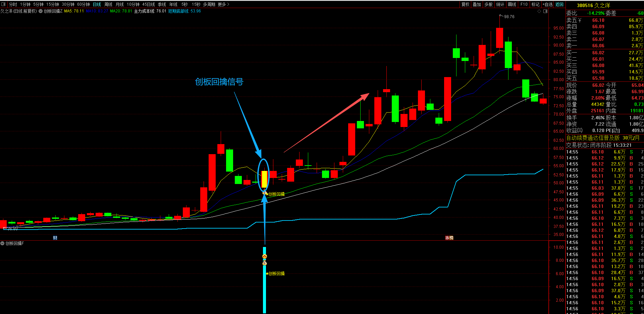Switch to the 分时 chart tab
Screen dimensions: 644x314
click(x=13, y=4)
